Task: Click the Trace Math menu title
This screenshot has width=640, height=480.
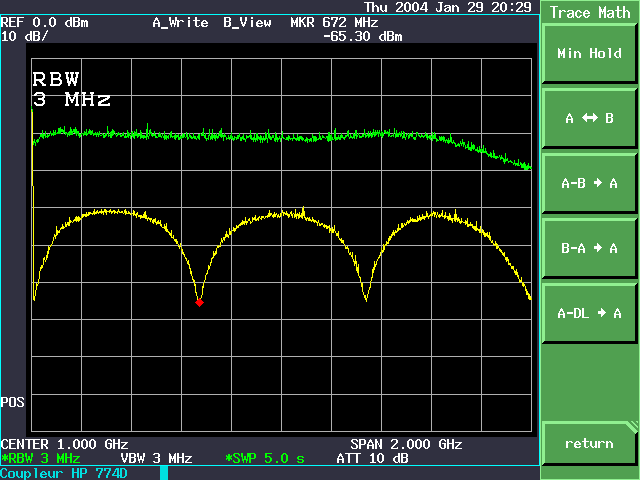Action: click(590, 12)
